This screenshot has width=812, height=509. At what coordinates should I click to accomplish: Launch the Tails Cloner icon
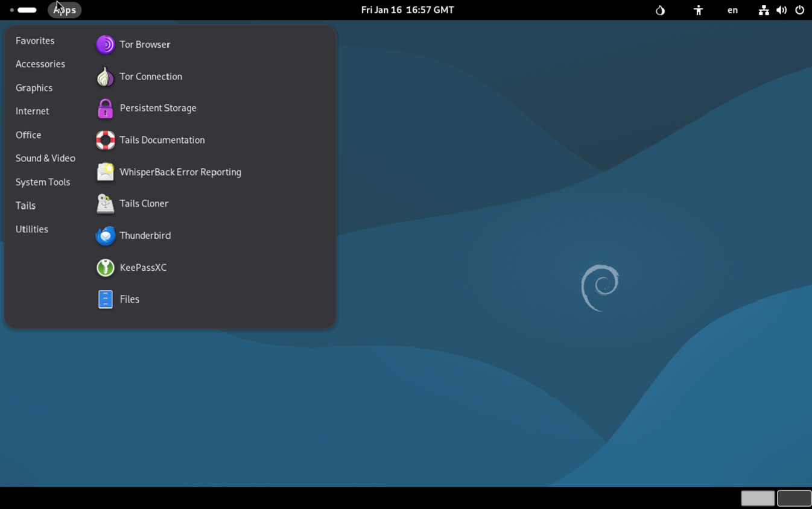point(106,204)
